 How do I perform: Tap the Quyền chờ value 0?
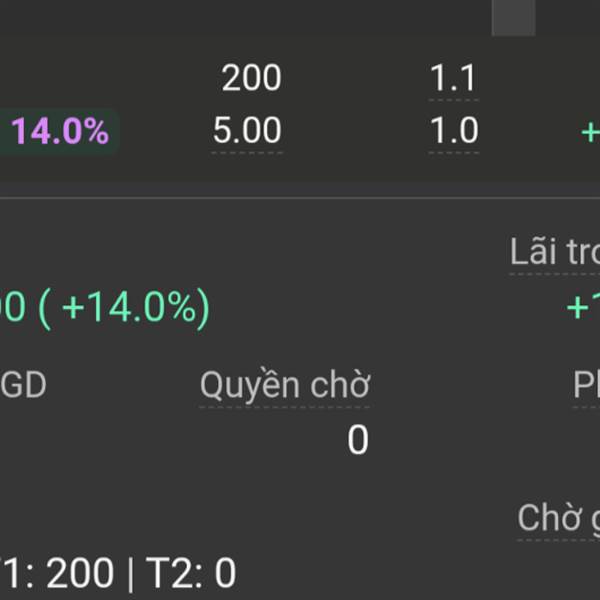358,440
